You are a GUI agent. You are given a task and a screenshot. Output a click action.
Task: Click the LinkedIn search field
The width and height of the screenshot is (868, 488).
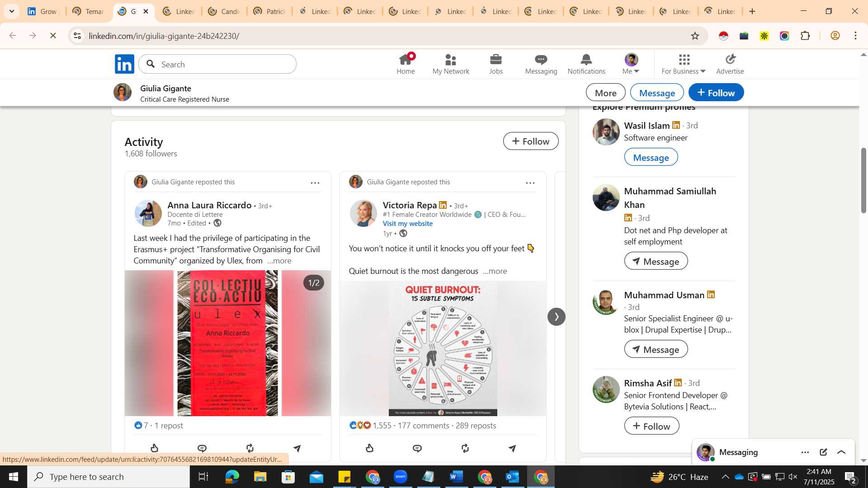(217, 64)
